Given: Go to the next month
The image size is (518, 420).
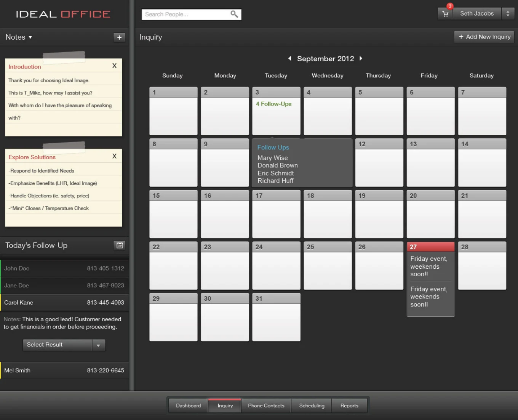Looking at the screenshot, I should click(361, 58).
